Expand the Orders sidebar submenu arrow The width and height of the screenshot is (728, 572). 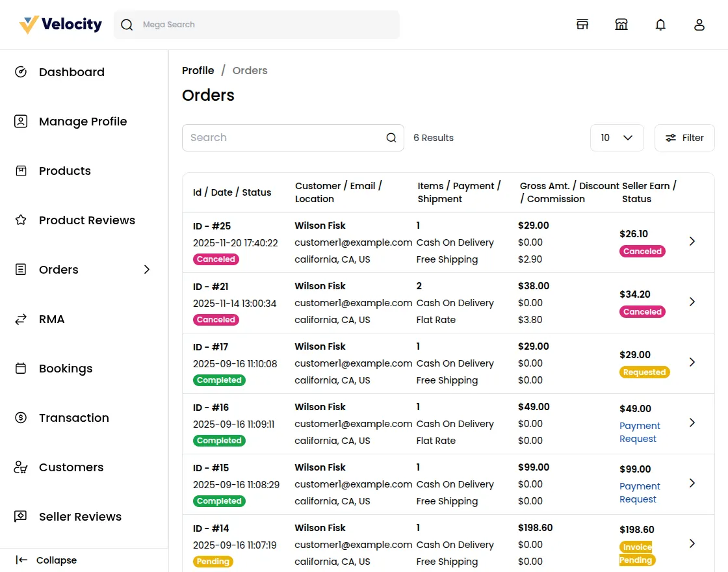click(147, 270)
